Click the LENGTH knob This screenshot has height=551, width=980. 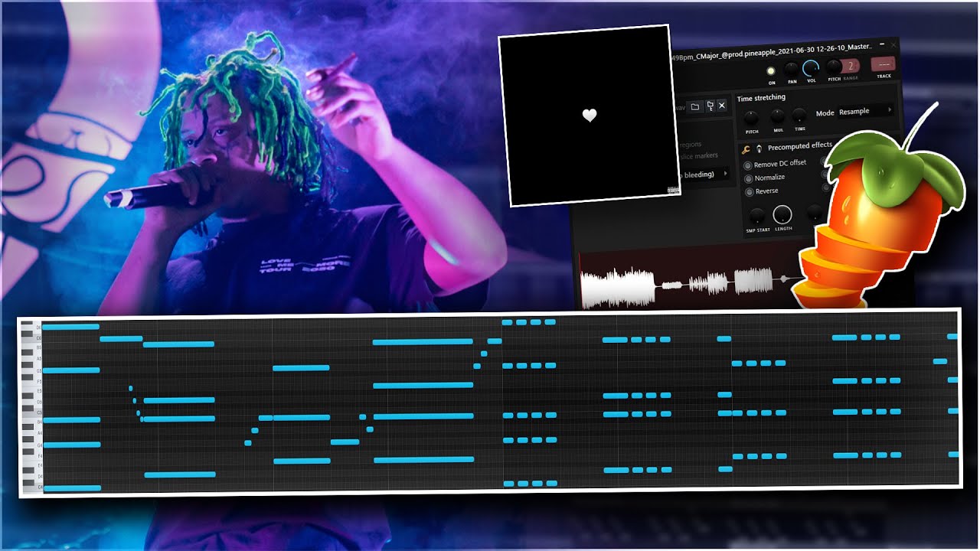[x=782, y=214]
